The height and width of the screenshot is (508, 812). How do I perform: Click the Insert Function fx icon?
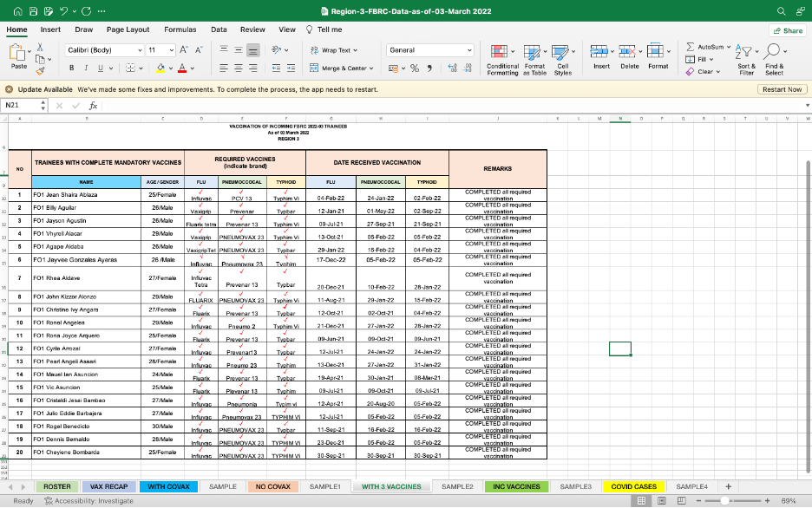pos(93,105)
